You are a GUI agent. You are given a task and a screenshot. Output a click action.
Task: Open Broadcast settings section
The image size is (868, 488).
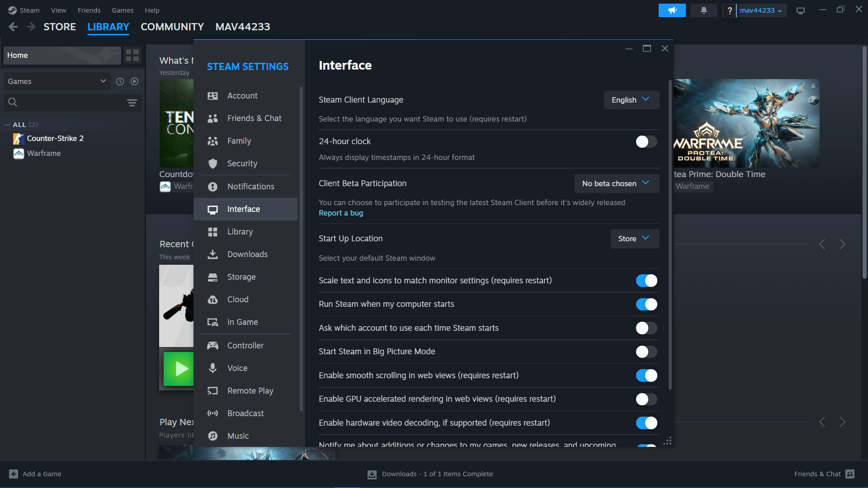tap(245, 413)
